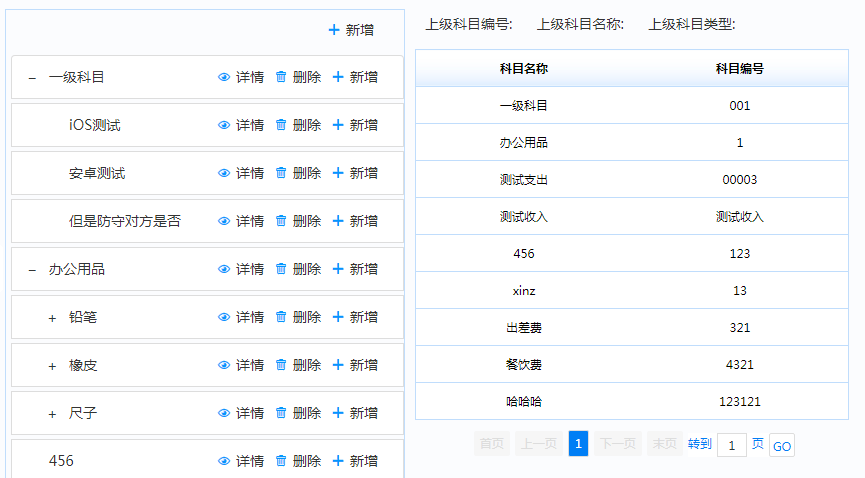865x478 pixels.
Task: Click the eye icon for 尺子 row
Action: [x=224, y=413]
